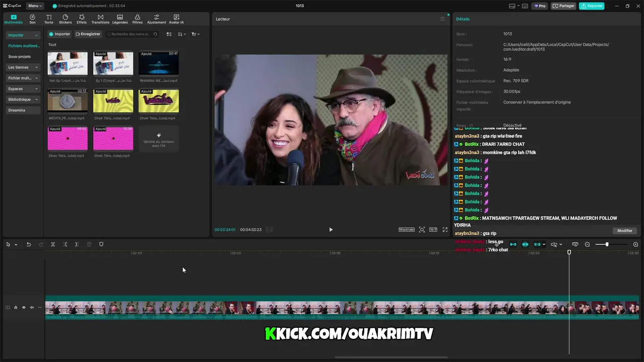
Task: Click Générer du contenu avec l'IA tile
Action: [158, 139]
